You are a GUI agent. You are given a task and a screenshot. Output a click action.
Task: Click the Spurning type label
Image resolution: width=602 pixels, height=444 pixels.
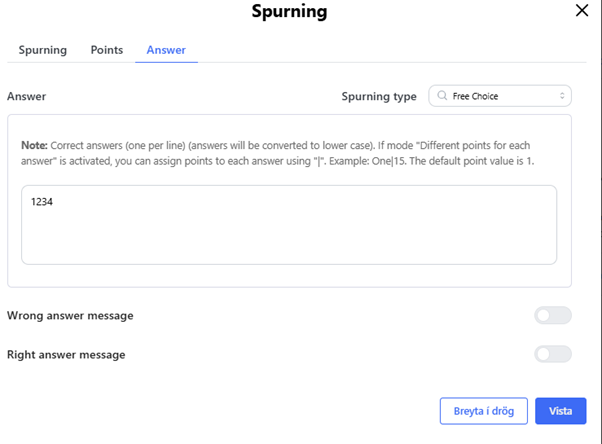click(x=379, y=97)
